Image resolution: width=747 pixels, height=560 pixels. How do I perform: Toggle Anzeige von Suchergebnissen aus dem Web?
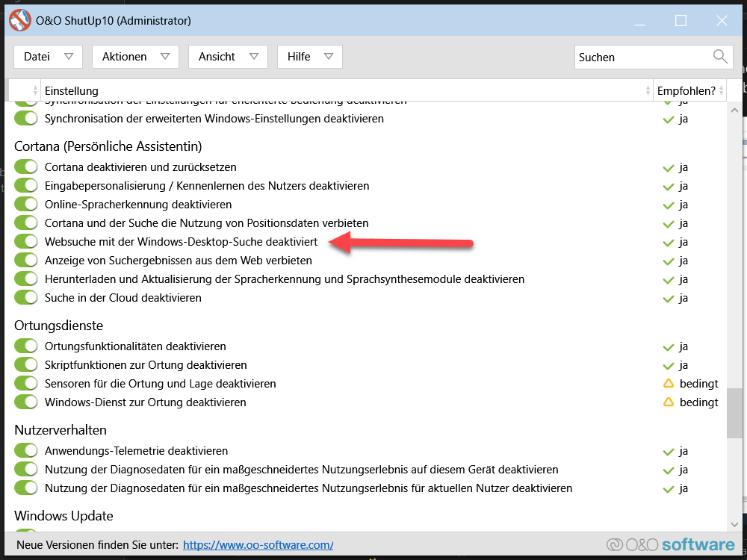25,261
